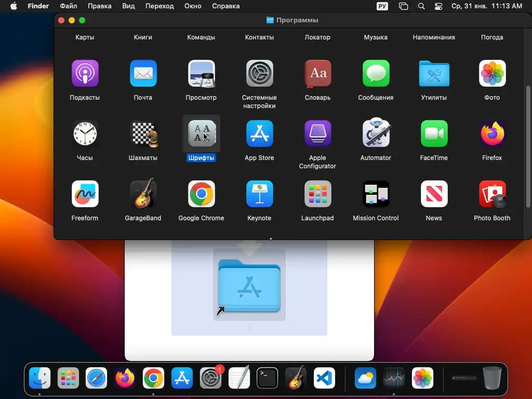Open TextEdit from the Dock
The width and height of the screenshot is (532, 399).
[x=239, y=378]
